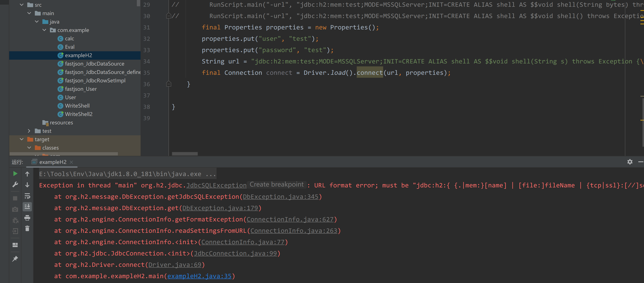Viewport: 644px width, 283px height.
Task: Expand the test folder
Action: click(x=29, y=131)
